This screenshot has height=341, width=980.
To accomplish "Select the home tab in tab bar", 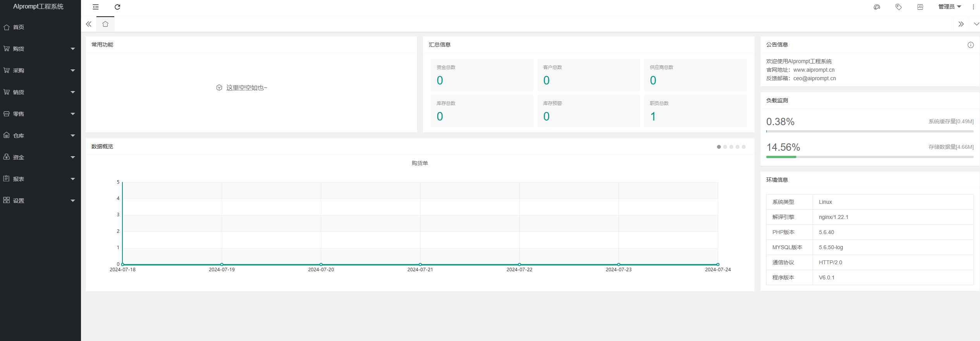I will pos(105,24).
